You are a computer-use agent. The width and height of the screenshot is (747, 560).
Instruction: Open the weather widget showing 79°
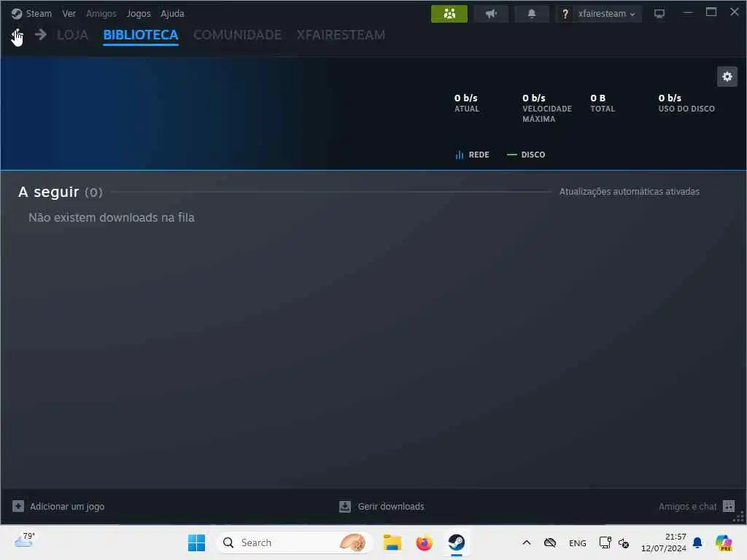(x=24, y=540)
